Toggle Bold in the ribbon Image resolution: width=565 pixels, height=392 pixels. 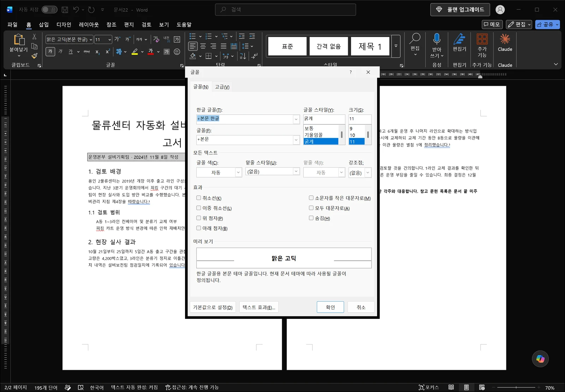click(50, 52)
